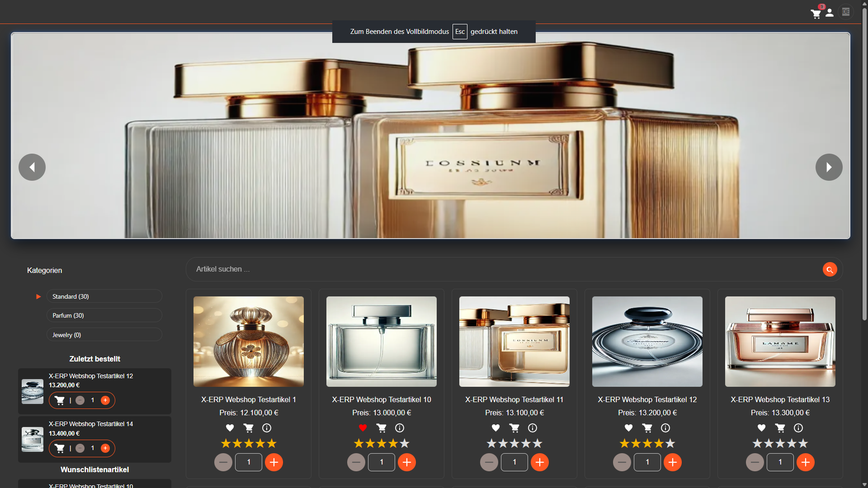Add recently ordered Testartikel 14 to cart
The width and height of the screenshot is (868, 488).
(59, 448)
